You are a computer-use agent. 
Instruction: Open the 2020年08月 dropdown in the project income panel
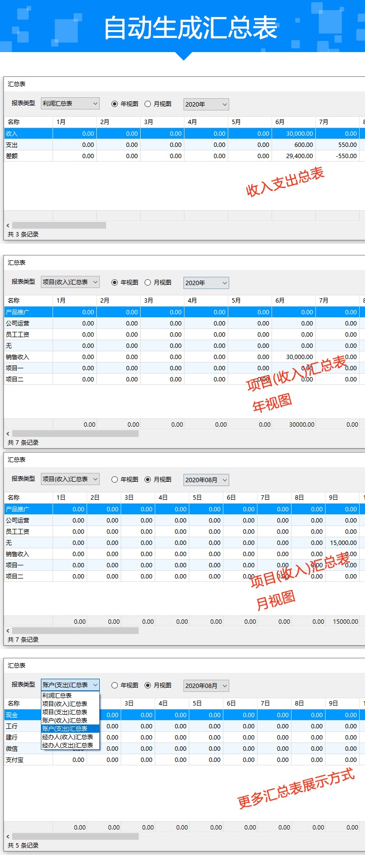coord(206,480)
